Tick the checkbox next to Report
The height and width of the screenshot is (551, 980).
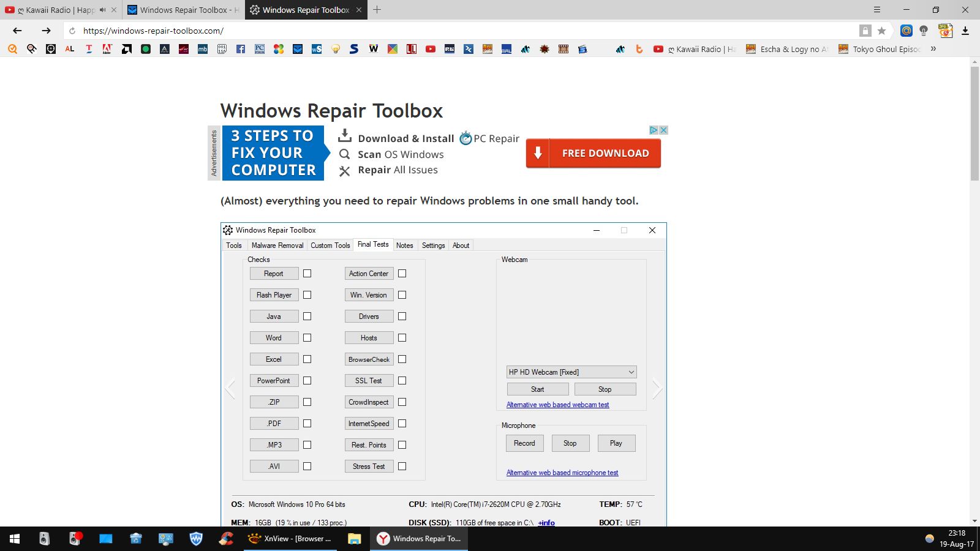(307, 274)
